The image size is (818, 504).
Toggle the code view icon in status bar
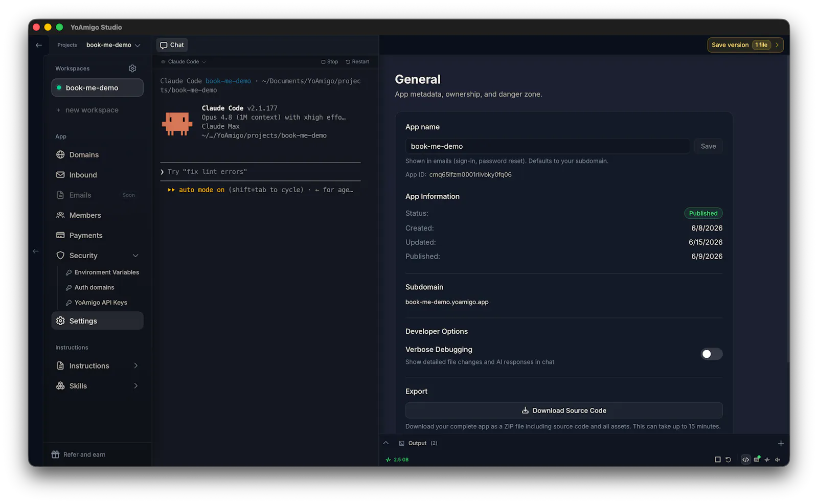745,460
